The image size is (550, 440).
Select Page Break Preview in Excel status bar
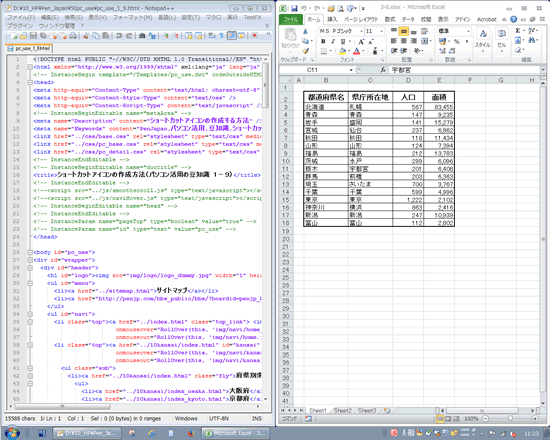click(456, 419)
